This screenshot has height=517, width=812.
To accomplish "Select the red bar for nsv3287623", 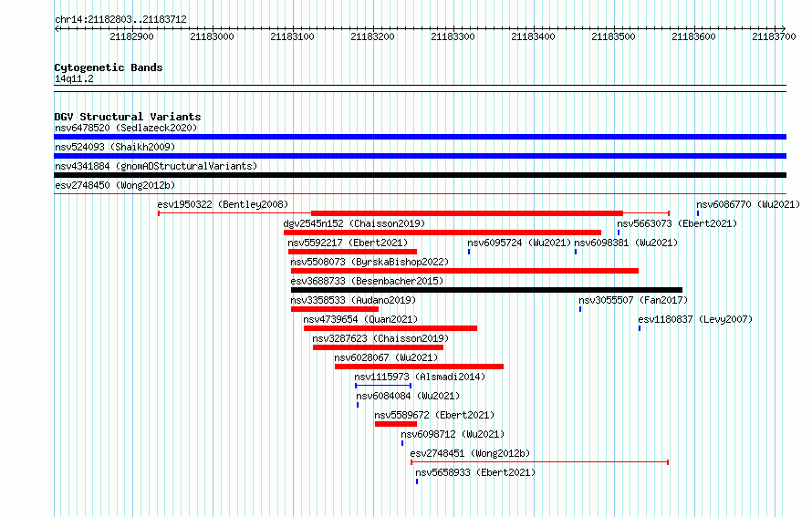I will click(378, 347).
